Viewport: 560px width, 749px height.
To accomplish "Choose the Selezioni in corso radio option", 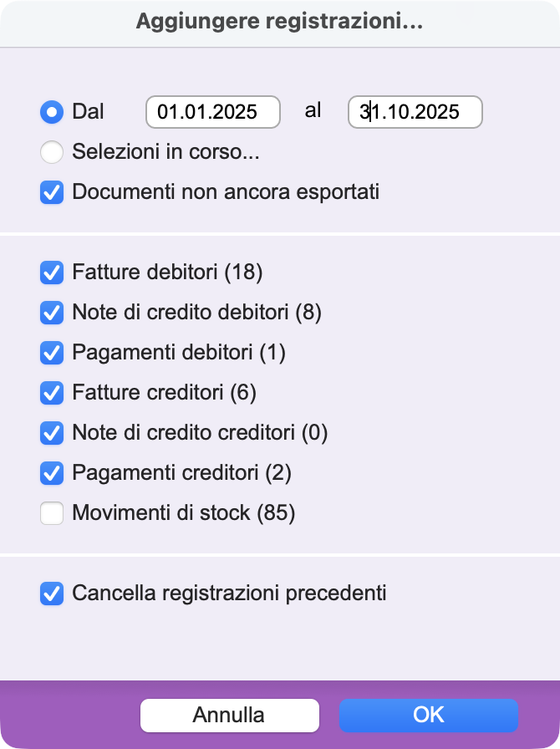I will (52, 152).
